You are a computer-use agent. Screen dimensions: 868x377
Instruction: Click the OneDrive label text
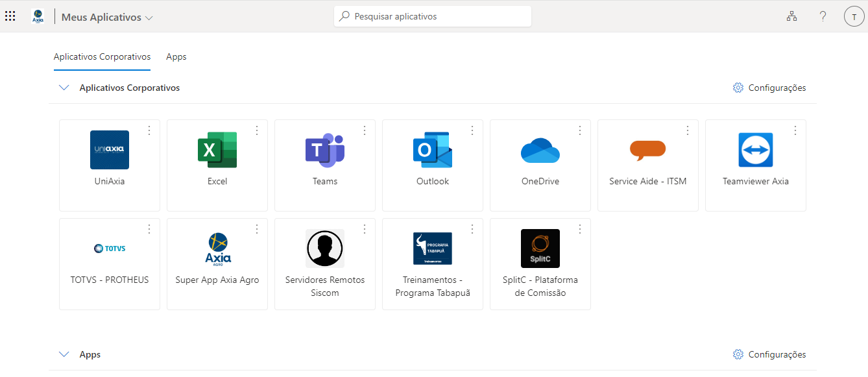click(540, 182)
